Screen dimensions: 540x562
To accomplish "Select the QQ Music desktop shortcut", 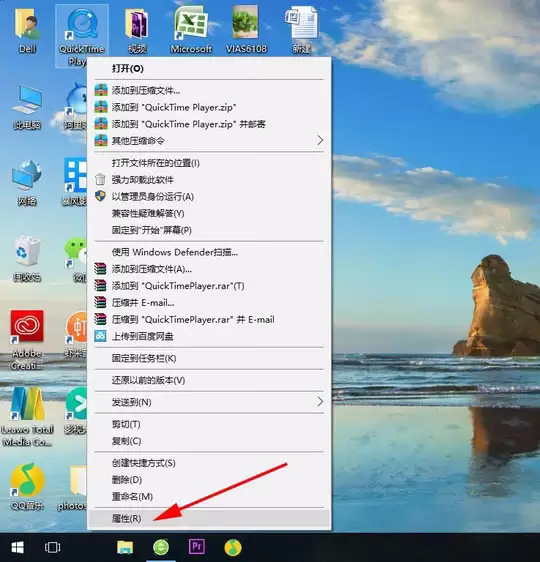I will 27,487.
